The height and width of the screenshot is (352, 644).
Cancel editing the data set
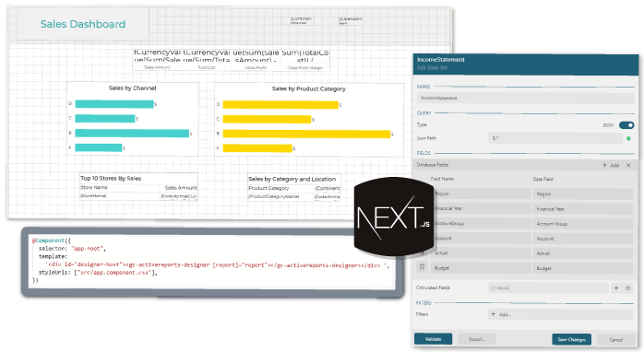click(615, 339)
